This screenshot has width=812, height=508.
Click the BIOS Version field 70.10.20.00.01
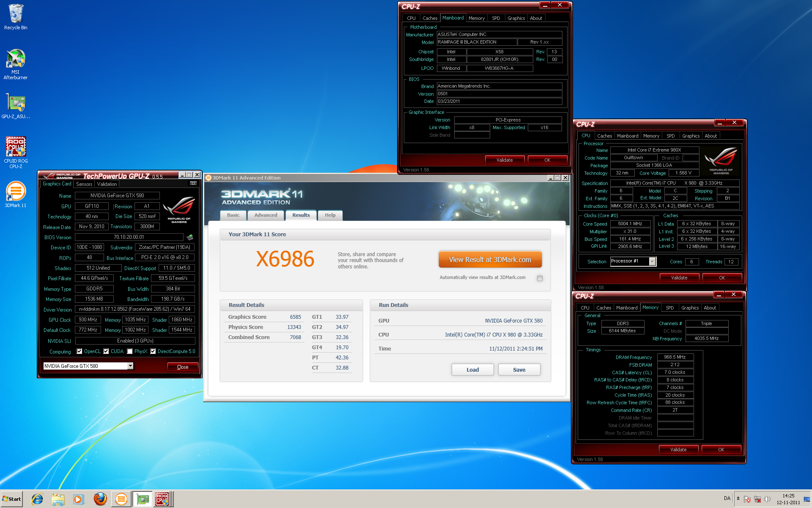pyautogui.click(x=129, y=237)
